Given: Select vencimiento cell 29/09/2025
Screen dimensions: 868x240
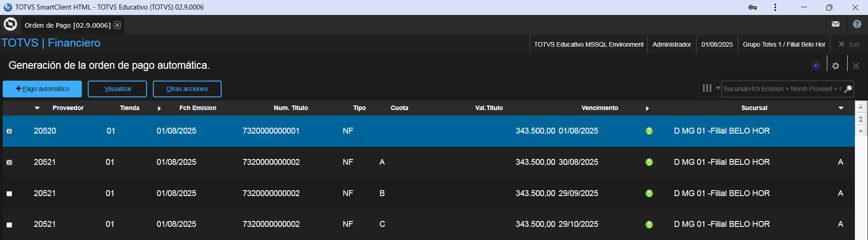Looking at the screenshot, I should [x=578, y=193].
